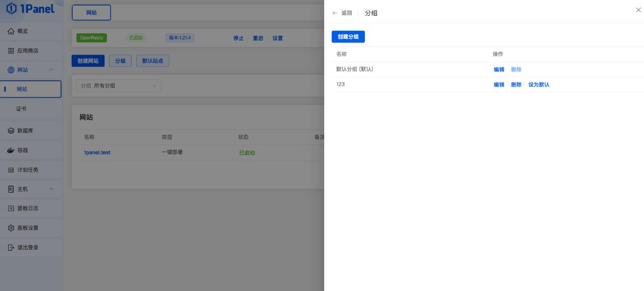Click the 创建分组 button
Viewport: 644px width, 291px height.
[x=348, y=37]
